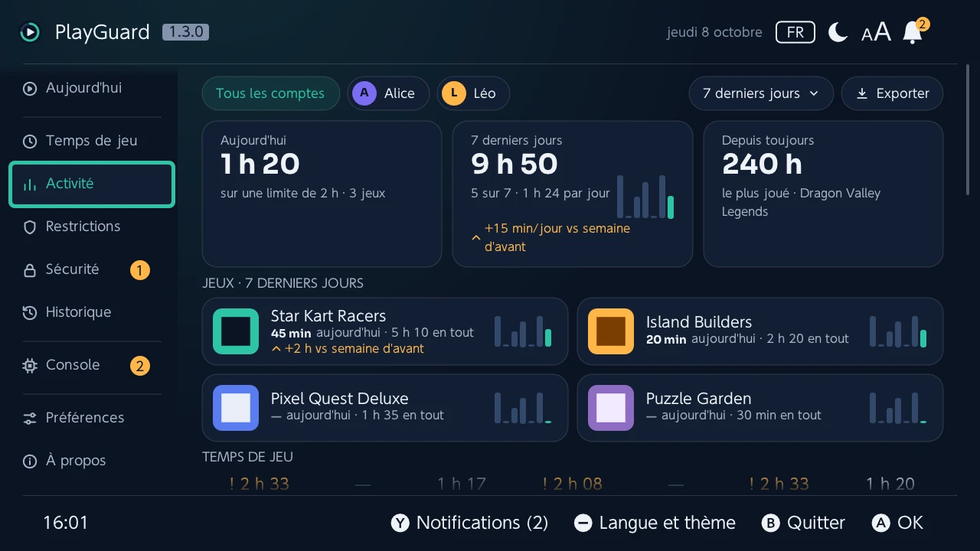Click the Sécurité lock icon
The height and width of the screenshot is (551, 980).
click(30, 270)
